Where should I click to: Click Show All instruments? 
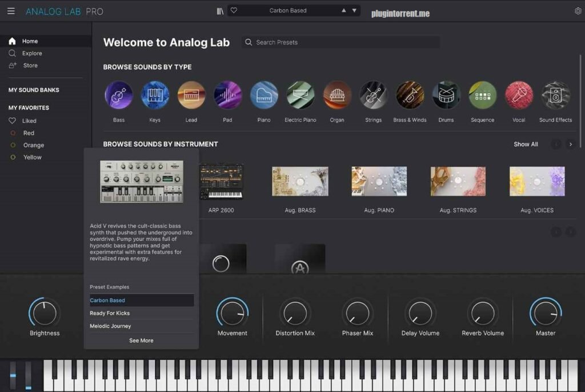click(526, 144)
